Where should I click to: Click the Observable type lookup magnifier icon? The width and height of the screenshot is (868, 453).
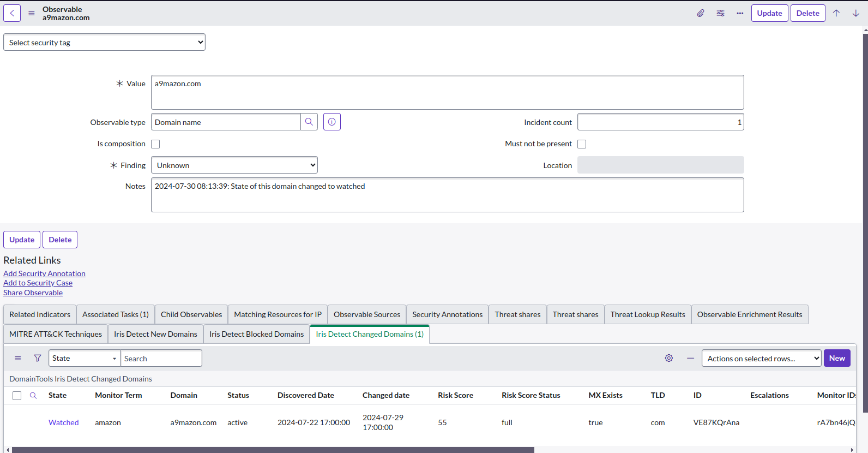[x=309, y=122]
